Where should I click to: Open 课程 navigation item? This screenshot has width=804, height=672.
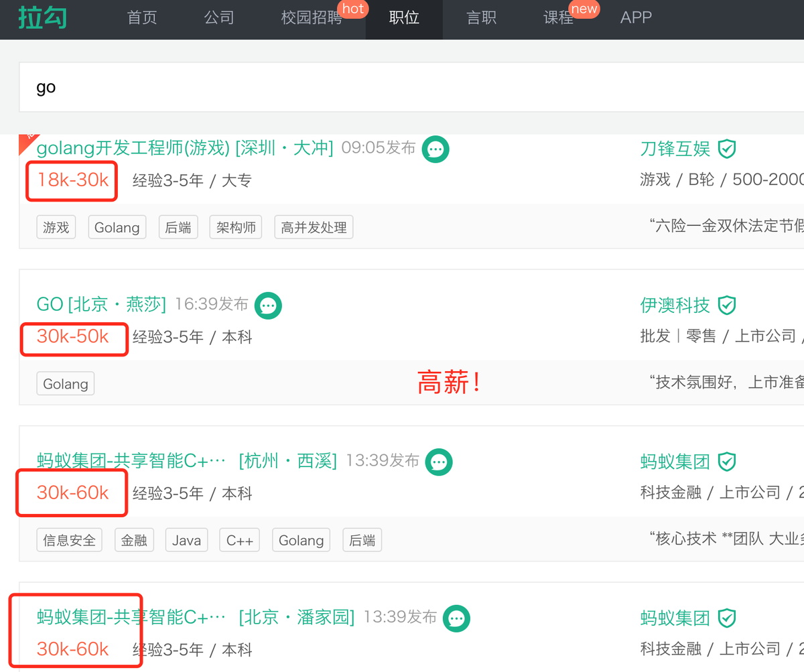click(558, 17)
